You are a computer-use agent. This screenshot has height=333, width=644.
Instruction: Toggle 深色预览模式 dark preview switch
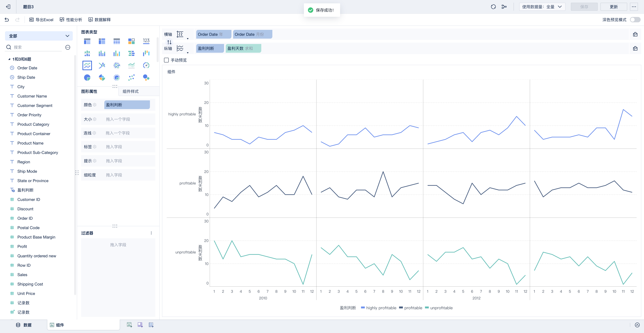635,19
